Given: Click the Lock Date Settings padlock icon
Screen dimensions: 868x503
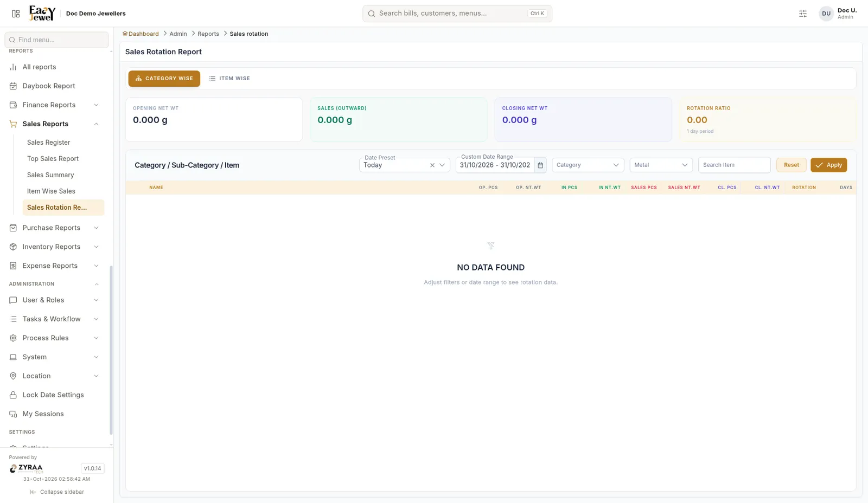Looking at the screenshot, I should [x=13, y=395].
